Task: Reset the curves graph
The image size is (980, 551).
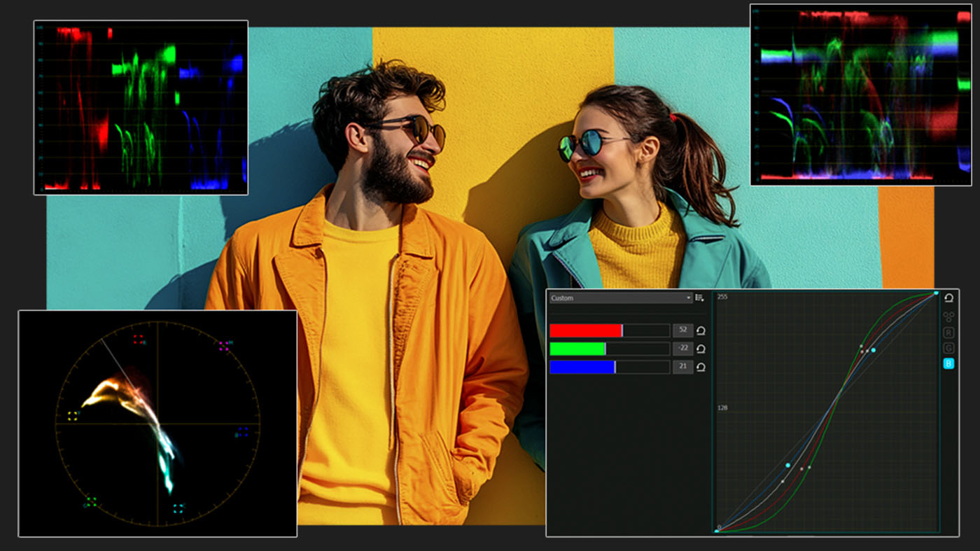Action: [948, 298]
